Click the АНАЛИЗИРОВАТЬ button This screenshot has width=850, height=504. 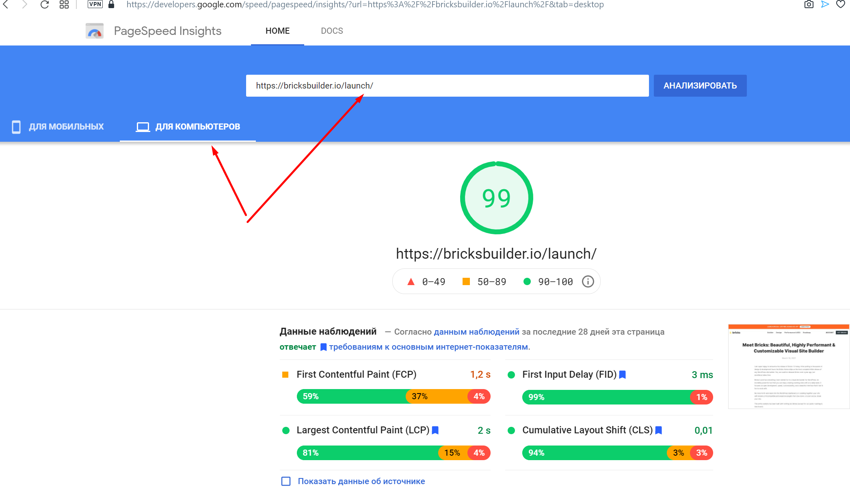click(700, 86)
